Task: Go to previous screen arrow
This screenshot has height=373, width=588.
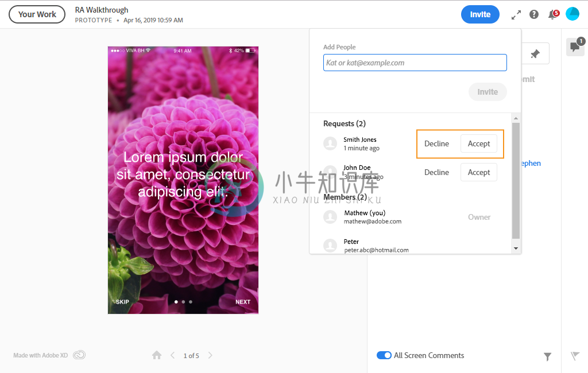Action: (x=172, y=355)
